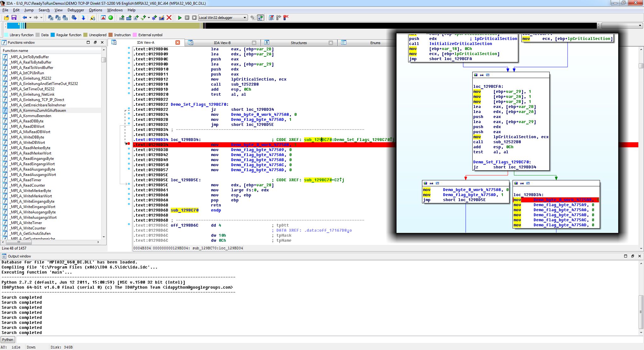Click the lock highlight icon
This screenshot has width=644, height=350.
pos(92,18)
